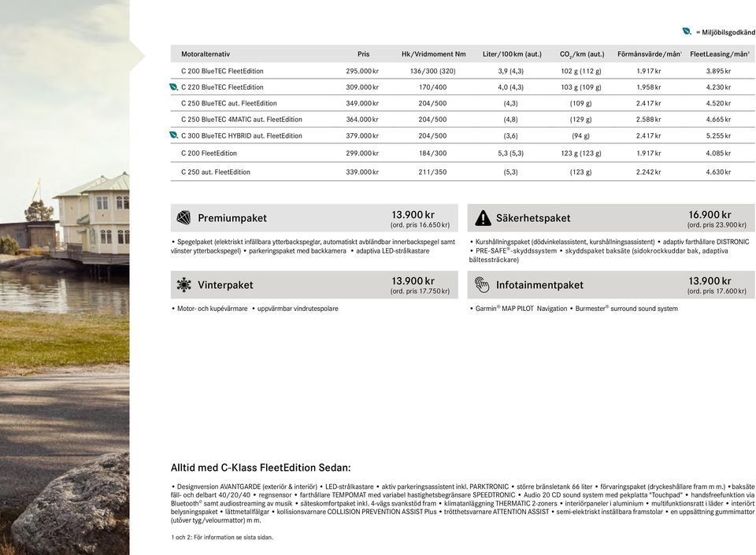Screen dimensions: 756x555
Task: Click the Infotainmentpaket ord. pris 17.600 kr
Action: pyautogui.click(x=717, y=291)
